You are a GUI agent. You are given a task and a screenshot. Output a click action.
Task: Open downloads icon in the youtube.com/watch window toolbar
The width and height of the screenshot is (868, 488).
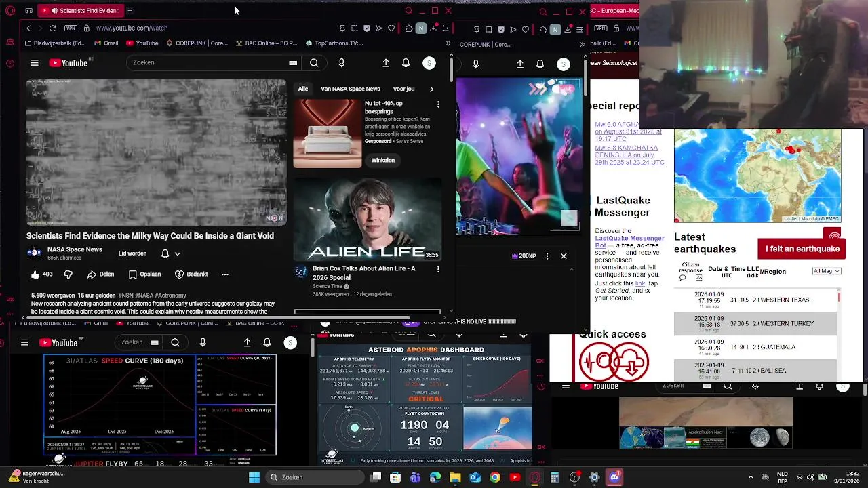(433, 28)
